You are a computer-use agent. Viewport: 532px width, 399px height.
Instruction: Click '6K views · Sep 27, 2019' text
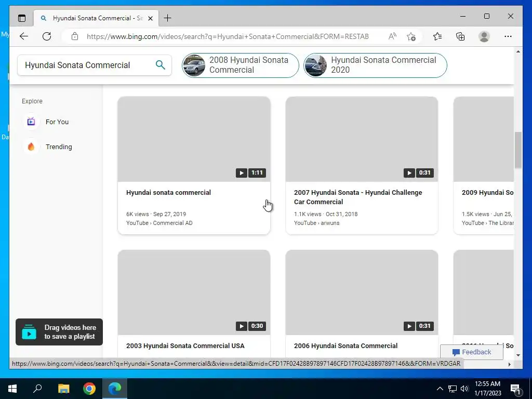pos(156,214)
